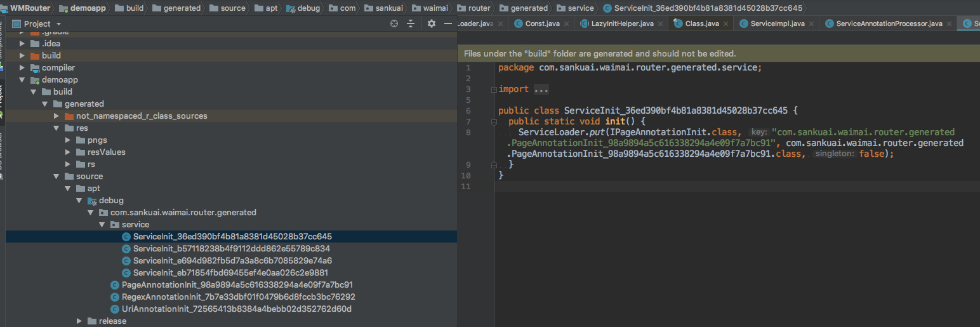Click the IPageAnnotationInit.class argument in code
Image resolution: width=980 pixels, height=327 pixels.
674,132
